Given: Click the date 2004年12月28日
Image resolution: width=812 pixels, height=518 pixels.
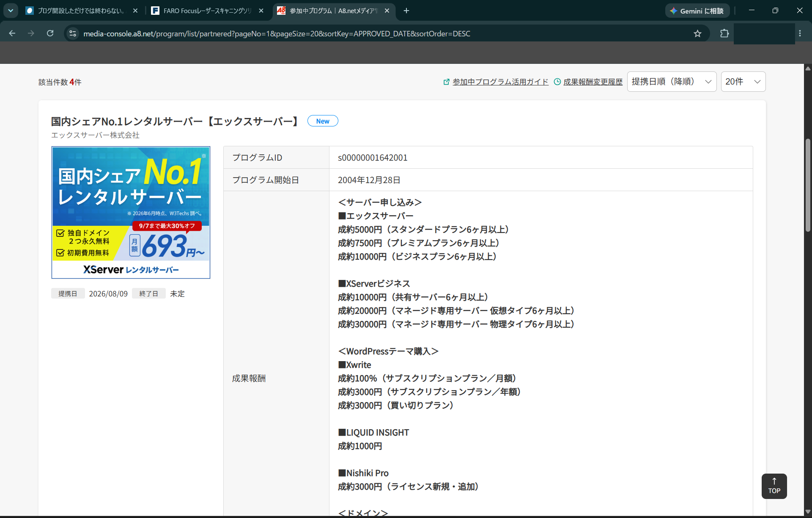Looking at the screenshot, I should 369,180.
